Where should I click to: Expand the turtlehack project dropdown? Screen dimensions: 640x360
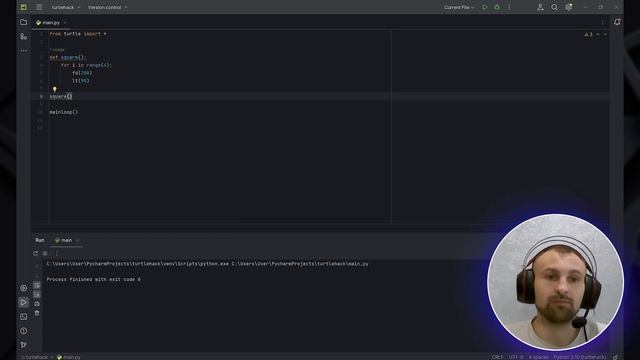[x=66, y=7]
